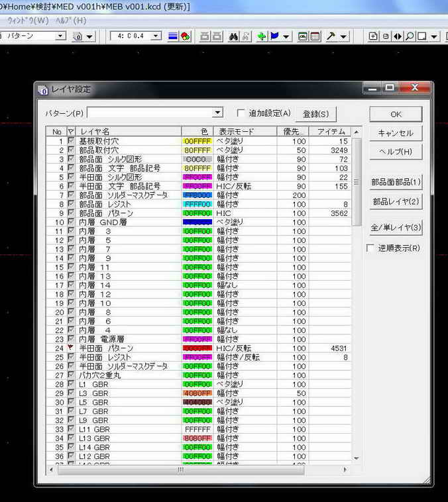Click the calendar-style grid icon in toolbar
This screenshot has width=448, height=502.
(315, 36)
